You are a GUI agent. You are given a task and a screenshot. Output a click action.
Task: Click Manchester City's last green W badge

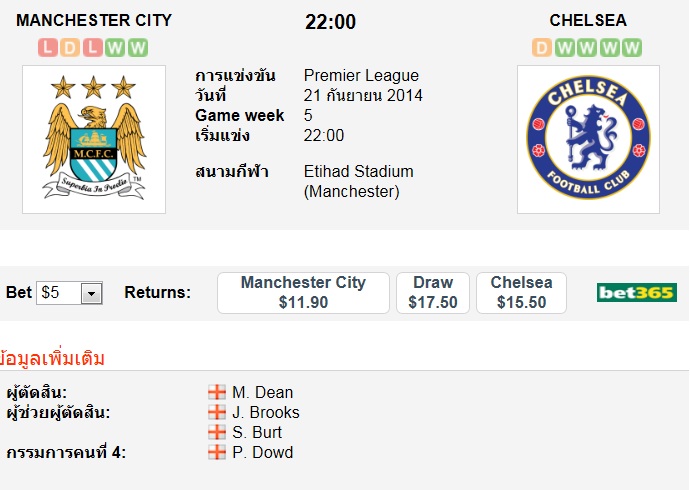(138, 47)
